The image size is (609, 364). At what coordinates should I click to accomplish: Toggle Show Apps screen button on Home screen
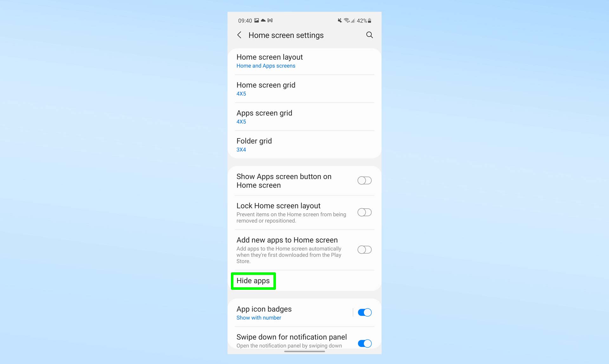[364, 180]
